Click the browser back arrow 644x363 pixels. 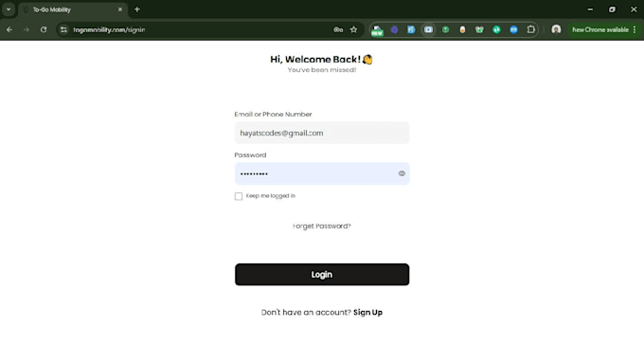click(x=9, y=29)
